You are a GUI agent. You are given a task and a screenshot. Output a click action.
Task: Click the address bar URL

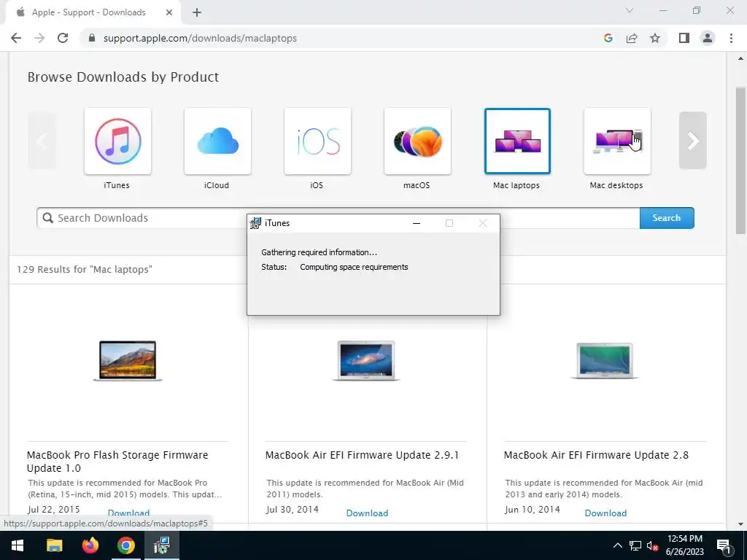click(200, 38)
